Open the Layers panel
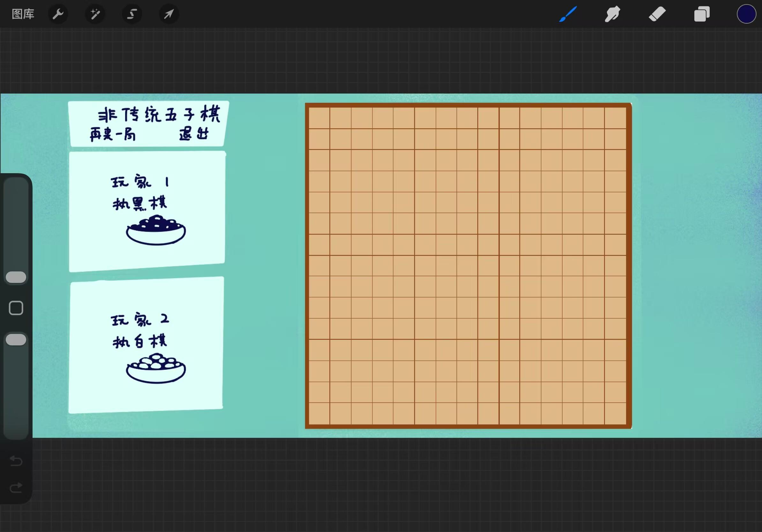This screenshot has width=762, height=532. click(x=702, y=14)
